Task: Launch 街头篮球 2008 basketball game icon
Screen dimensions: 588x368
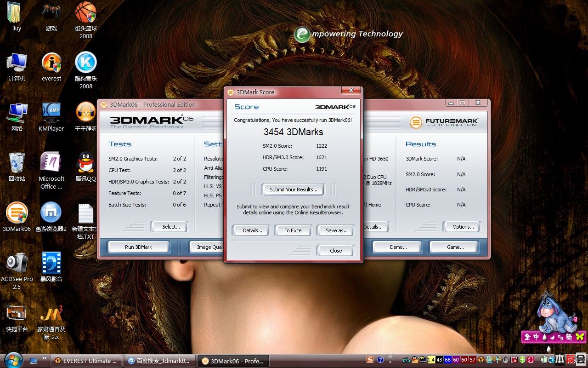Action: click(86, 20)
